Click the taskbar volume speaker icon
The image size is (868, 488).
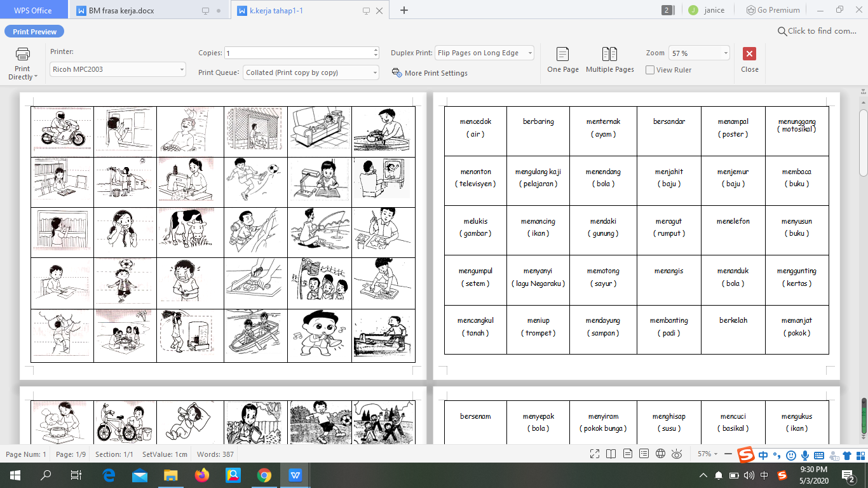click(x=749, y=475)
